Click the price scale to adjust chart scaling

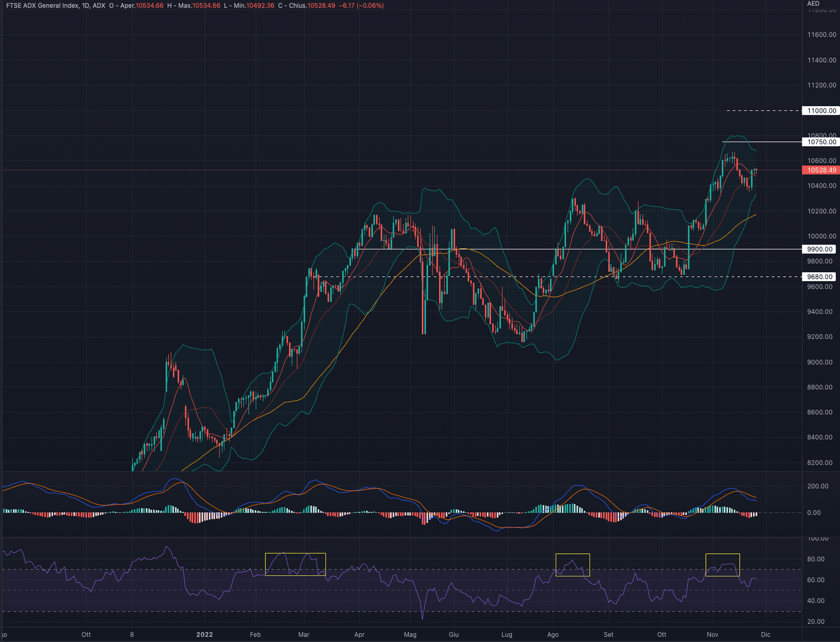pos(819,383)
